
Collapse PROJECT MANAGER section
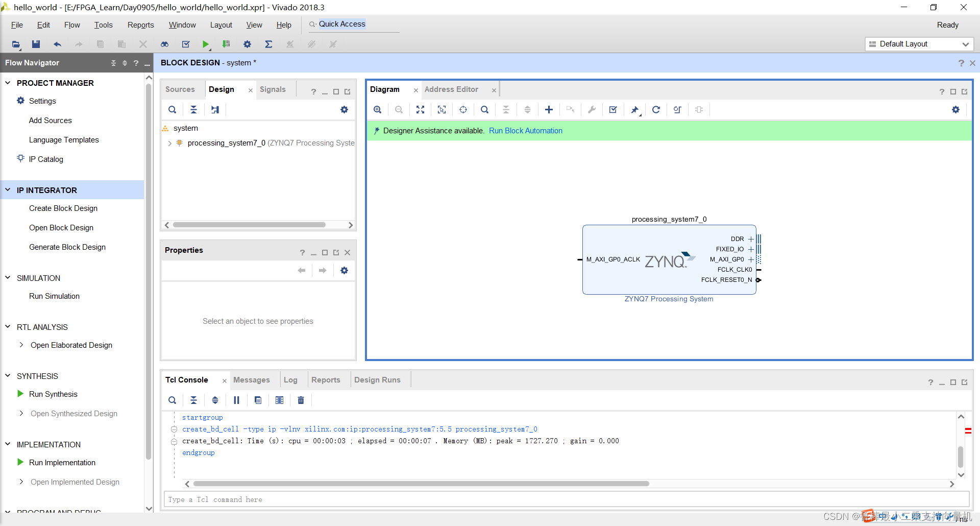point(8,83)
